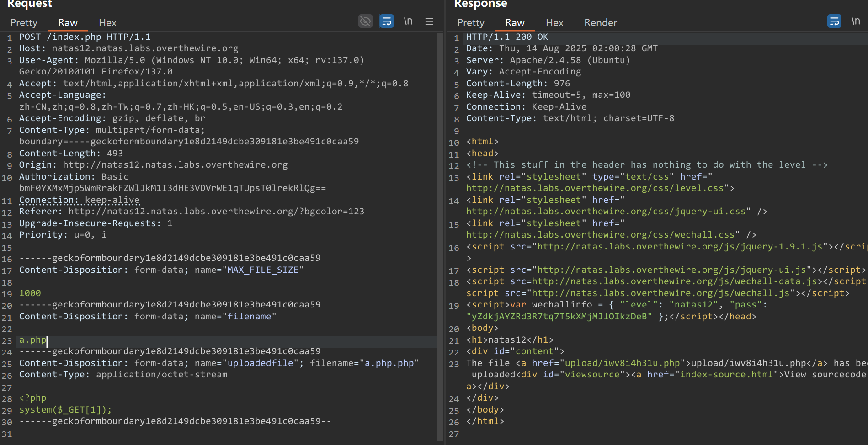Click the Priority: u=0, i header

(63, 234)
